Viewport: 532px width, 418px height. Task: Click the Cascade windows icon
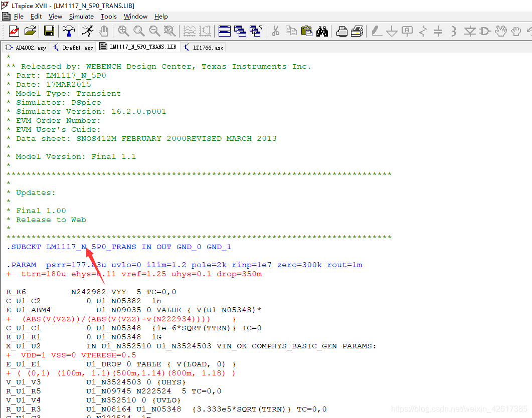(x=240, y=31)
